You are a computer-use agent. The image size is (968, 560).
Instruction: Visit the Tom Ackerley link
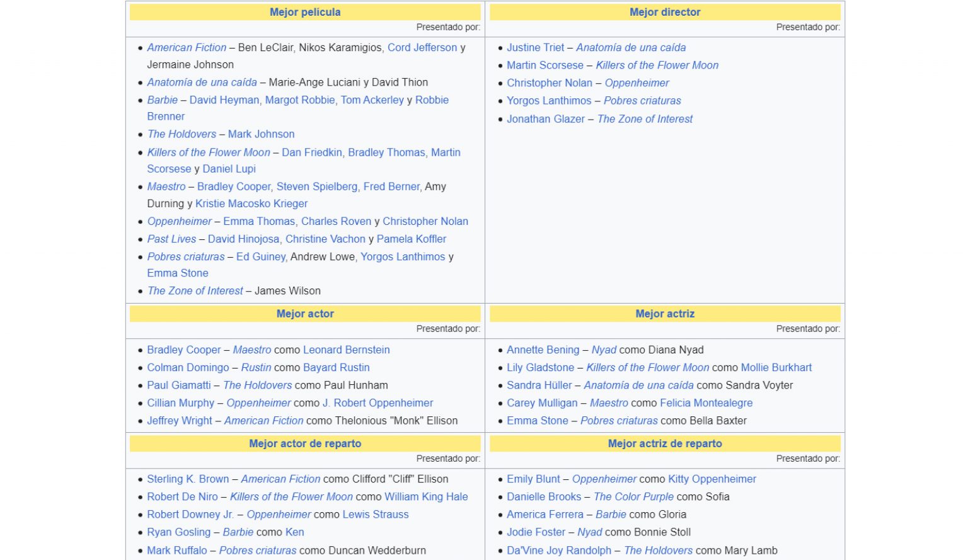tap(372, 100)
